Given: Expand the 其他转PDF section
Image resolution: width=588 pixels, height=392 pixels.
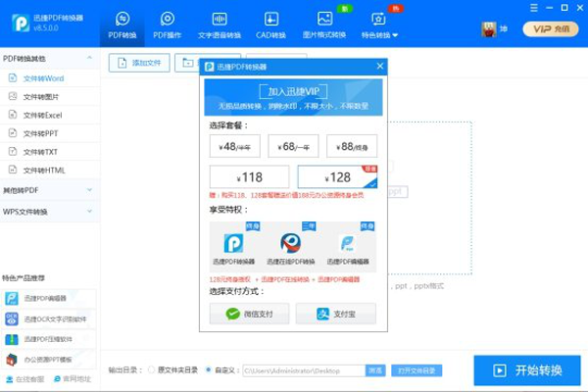Looking at the screenshot, I should click(49, 190).
